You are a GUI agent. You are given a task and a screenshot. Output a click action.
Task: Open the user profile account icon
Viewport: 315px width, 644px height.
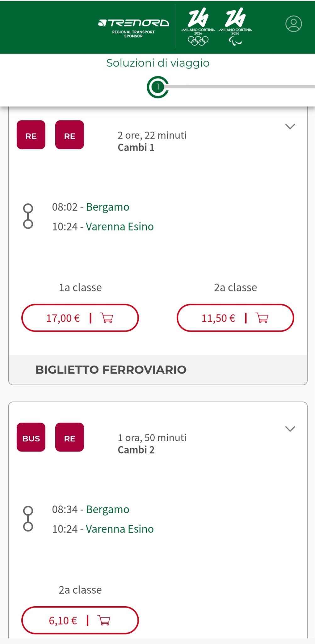click(293, 24)
